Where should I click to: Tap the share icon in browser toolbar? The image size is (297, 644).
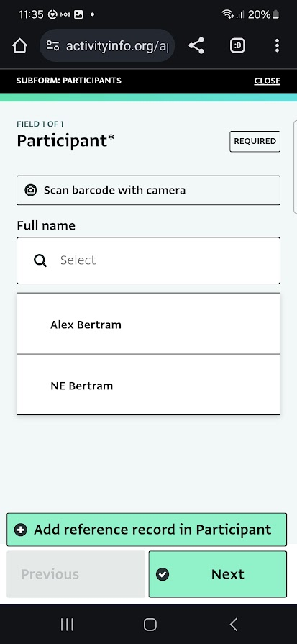coord(196,45)
